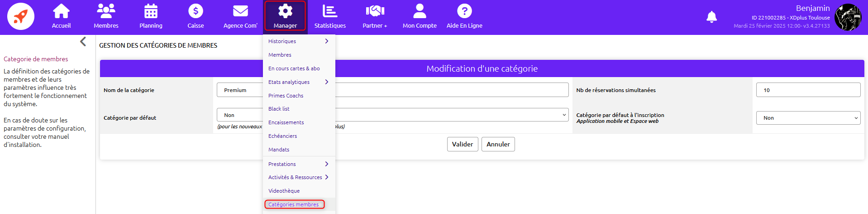The image size is (868, 214).
Task: Click the rocket logo icon
Action: 21,17
